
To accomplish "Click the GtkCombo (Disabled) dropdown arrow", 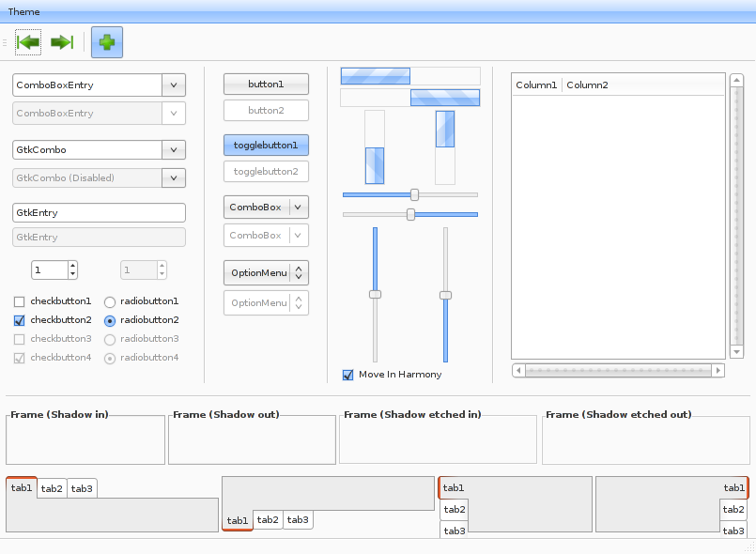I will pyautogui.click(x=174, y=177).
